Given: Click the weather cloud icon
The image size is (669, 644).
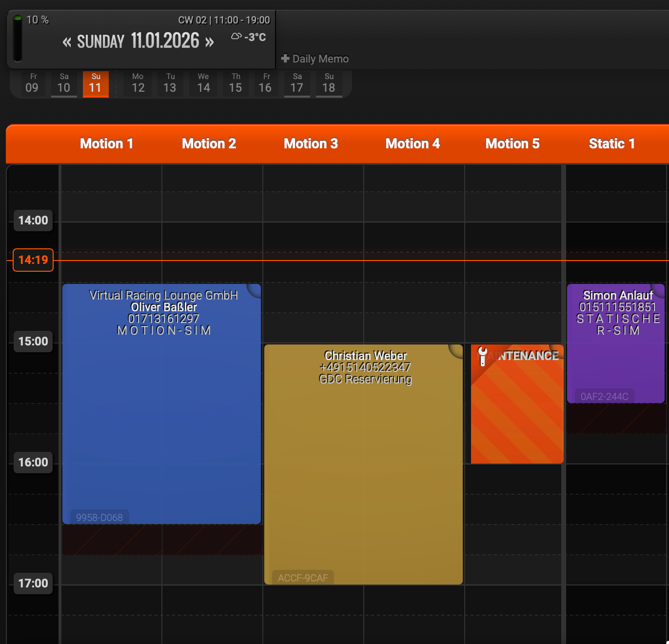Looking at the screenshot, I should pos(236,37).
